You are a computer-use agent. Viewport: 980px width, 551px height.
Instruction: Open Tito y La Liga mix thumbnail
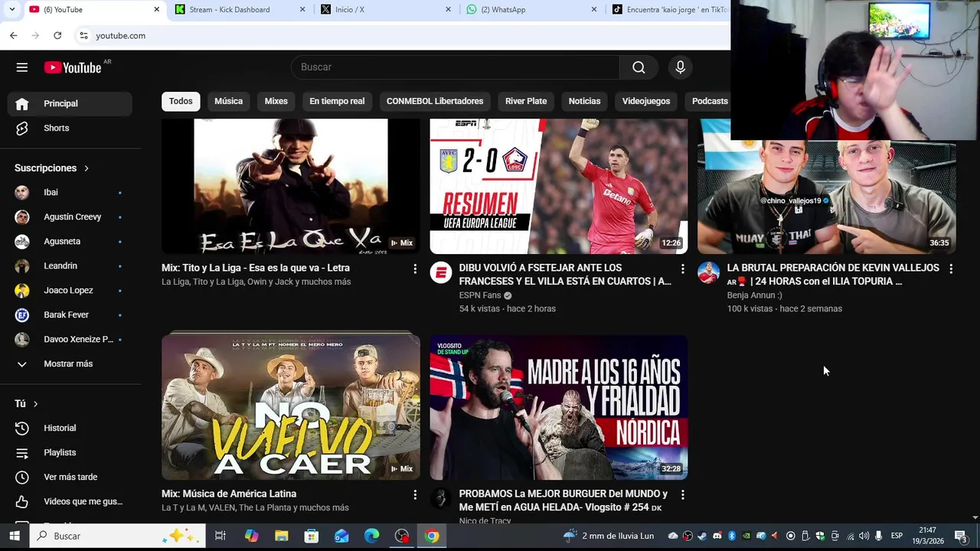(291, 186)
